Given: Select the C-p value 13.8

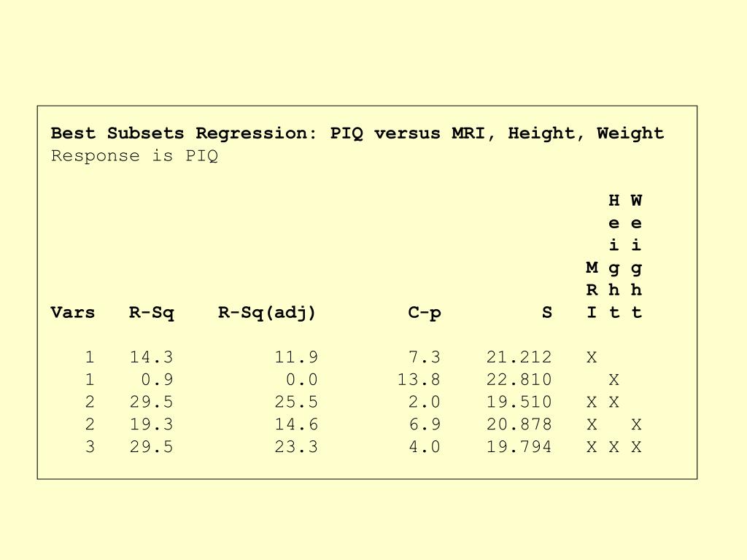Looking at the screenshot, I should pos(419,379).
